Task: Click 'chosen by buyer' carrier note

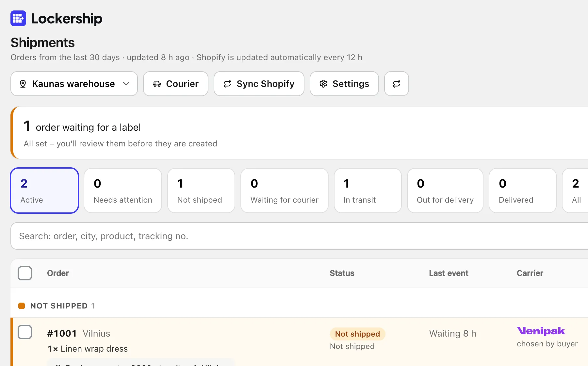Action: tap(547, 344)
